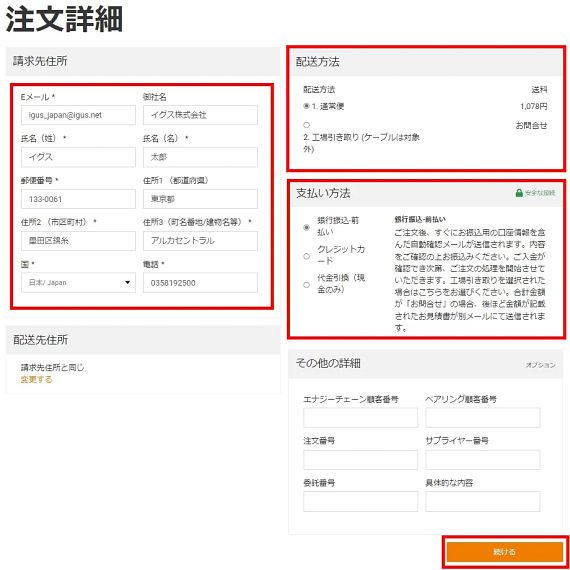Click 具体的な内容 input field
The height and width of the screenshot is (570, 570).
tap(483, 501)
